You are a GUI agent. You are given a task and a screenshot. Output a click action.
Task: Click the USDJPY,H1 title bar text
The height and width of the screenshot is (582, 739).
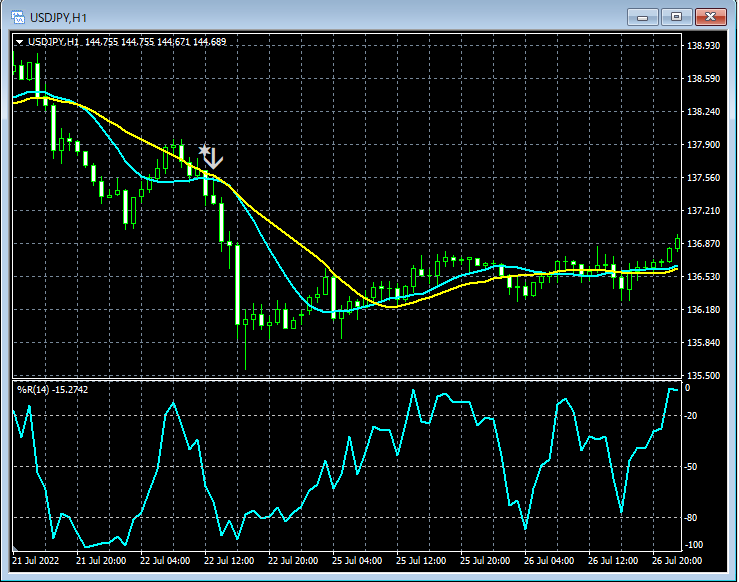click(x=58, y=18)
